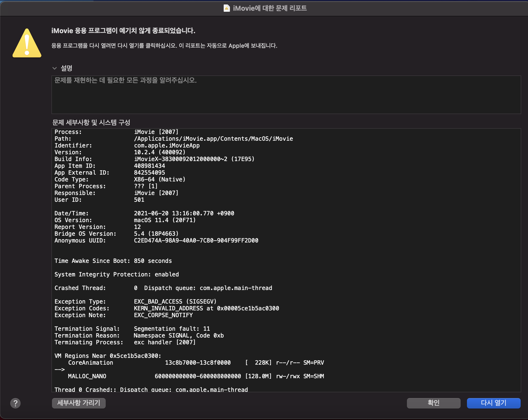Click the Segmentation fault termination signal line

[x=171, y=329]
